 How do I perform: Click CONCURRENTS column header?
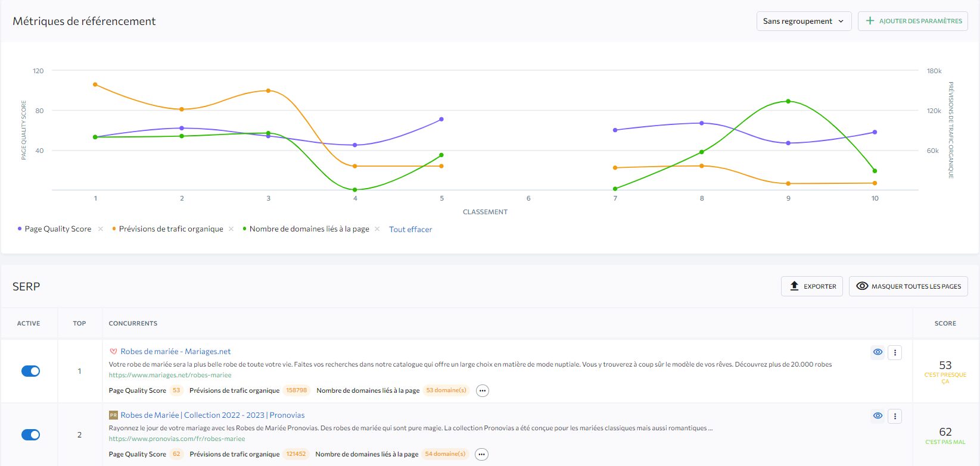point(133,324)
